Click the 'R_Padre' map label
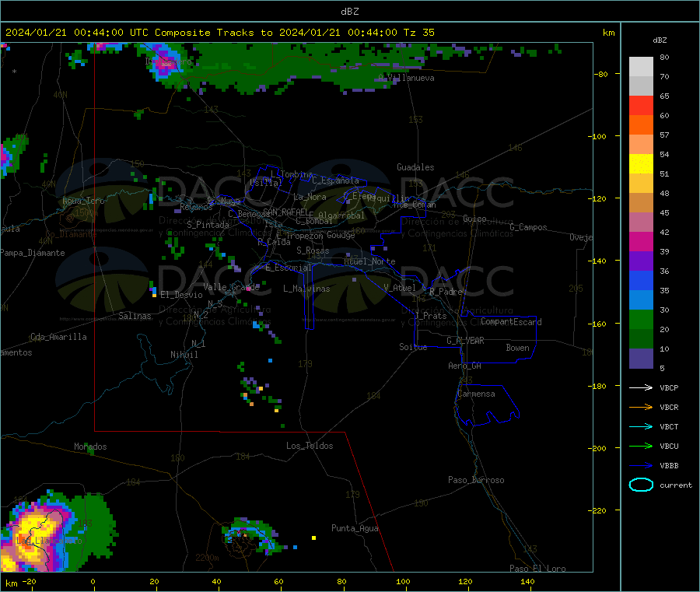 (446, 292)
